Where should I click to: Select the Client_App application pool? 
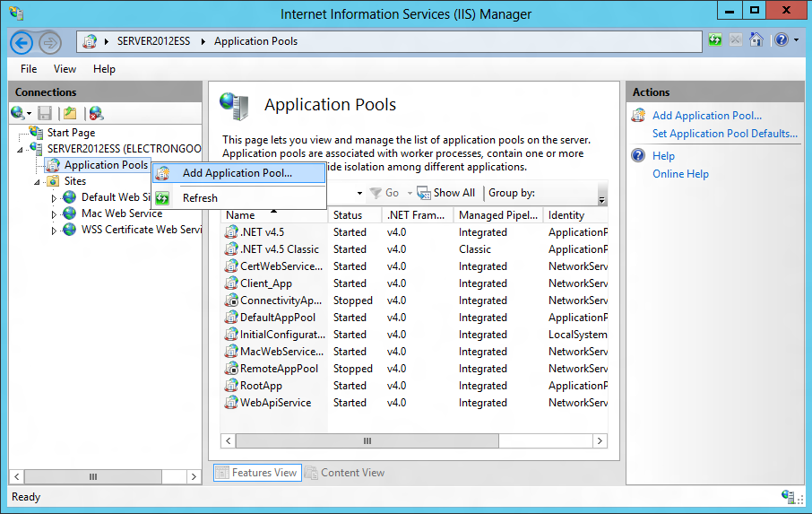(414, 283)
